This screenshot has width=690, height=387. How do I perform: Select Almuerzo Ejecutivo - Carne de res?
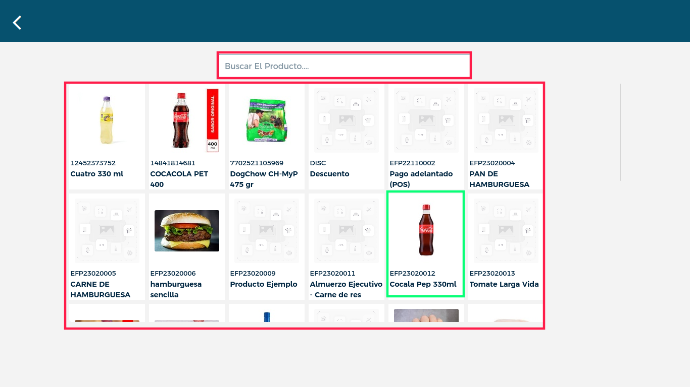click(346, 247)
